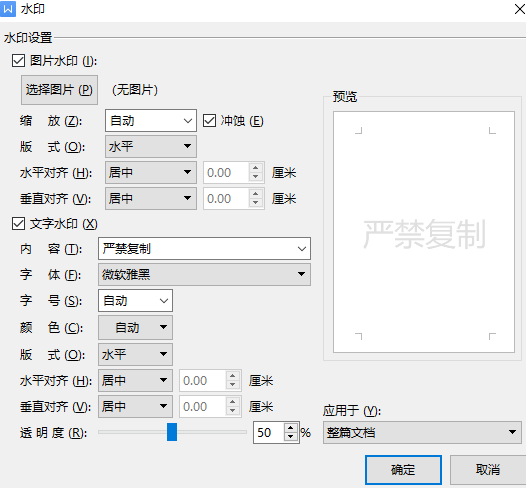Increase image watermark vertical offset
526x488 pixels.
(x=256, y=194)
